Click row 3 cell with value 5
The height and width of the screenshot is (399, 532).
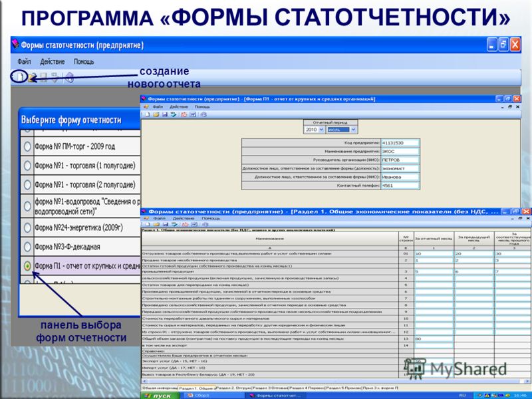(434, 271)
